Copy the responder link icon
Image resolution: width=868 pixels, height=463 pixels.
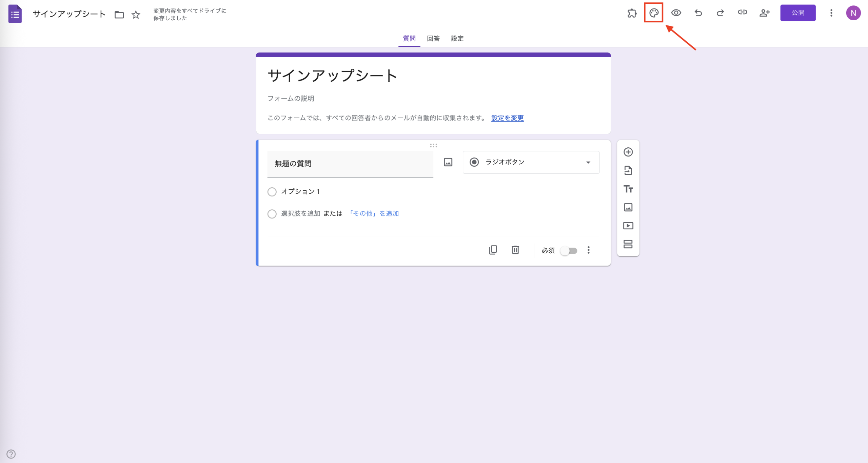743,13
